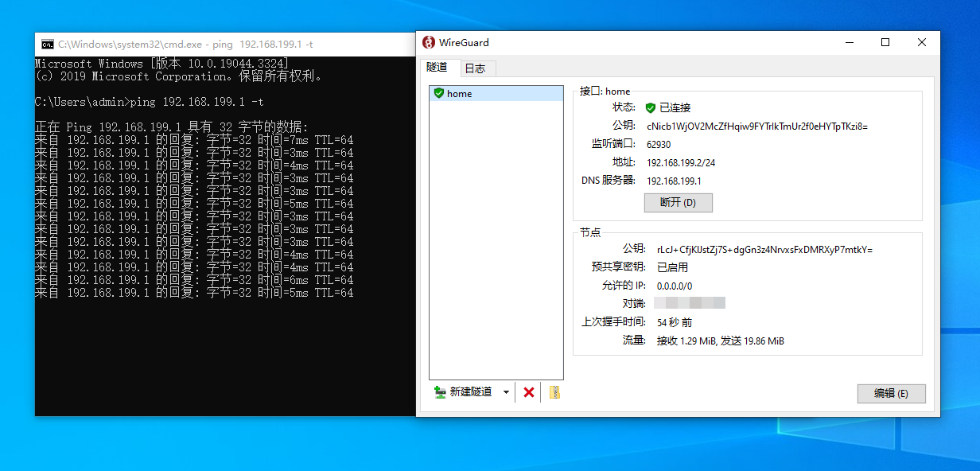
Task: Delete selected tunnel with red X icon
Action: coord(528,392)
